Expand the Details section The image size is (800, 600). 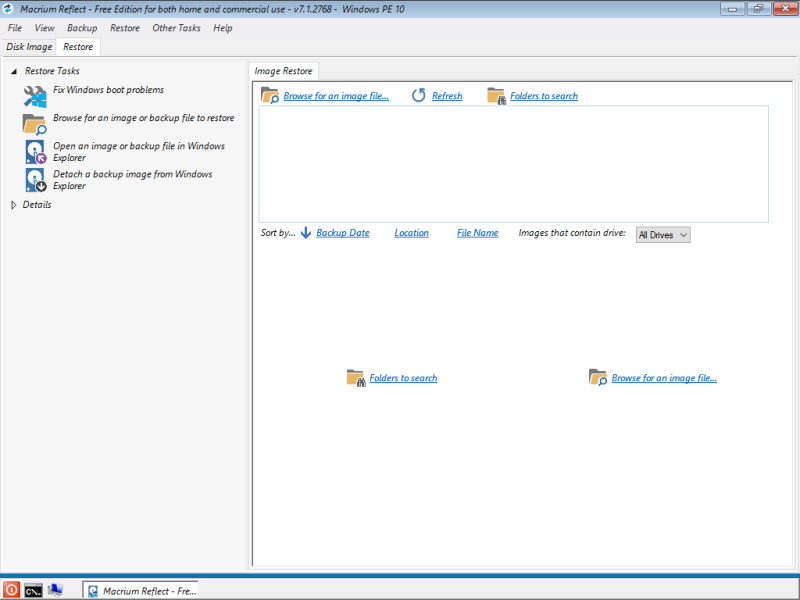pos(14,205)
